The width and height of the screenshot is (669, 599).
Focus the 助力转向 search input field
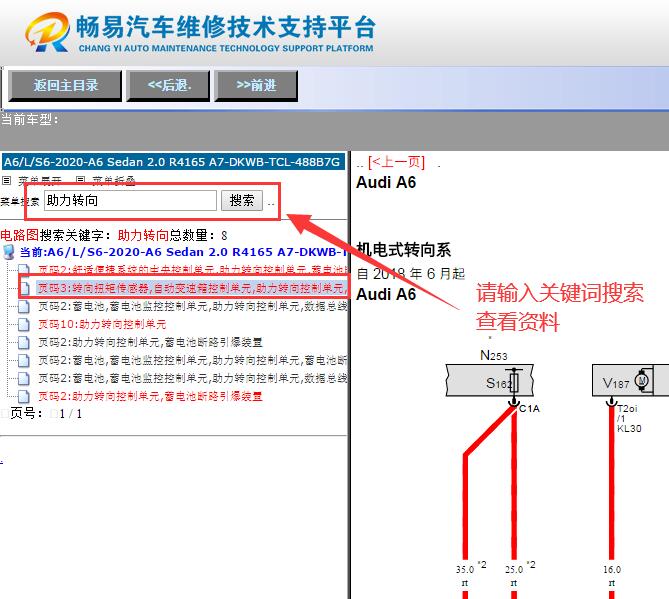(130, 200)
